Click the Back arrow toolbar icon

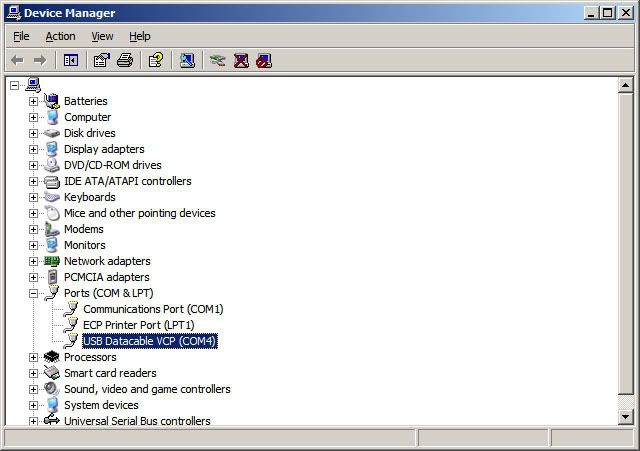pyautogui.click(x=18, y=60)
